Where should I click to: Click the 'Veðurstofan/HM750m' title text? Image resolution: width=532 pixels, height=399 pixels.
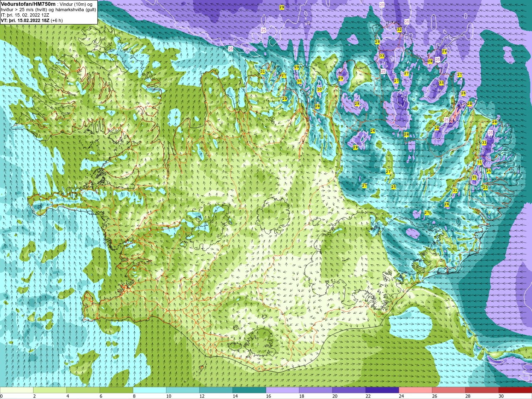28,4
